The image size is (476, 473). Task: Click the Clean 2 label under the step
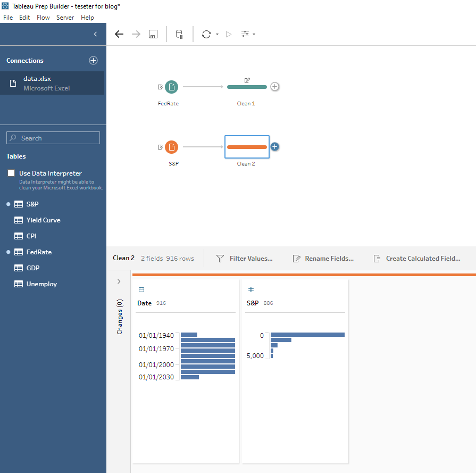tap(246, 164)
